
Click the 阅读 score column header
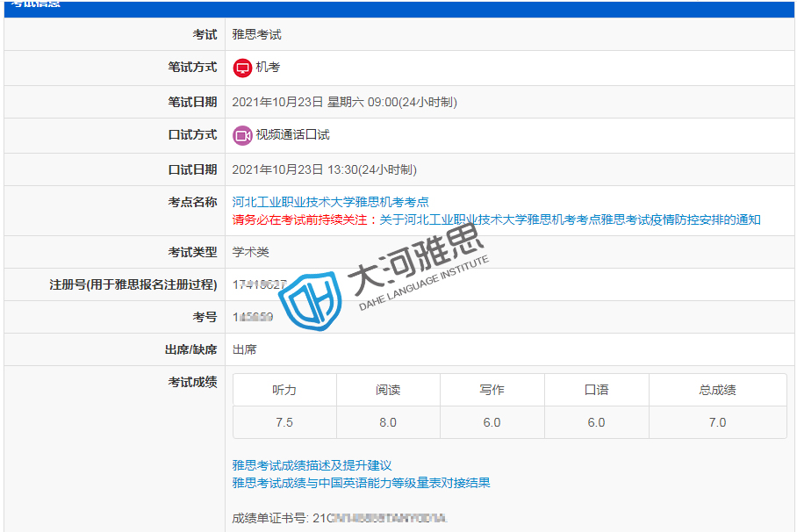point(388,390)
